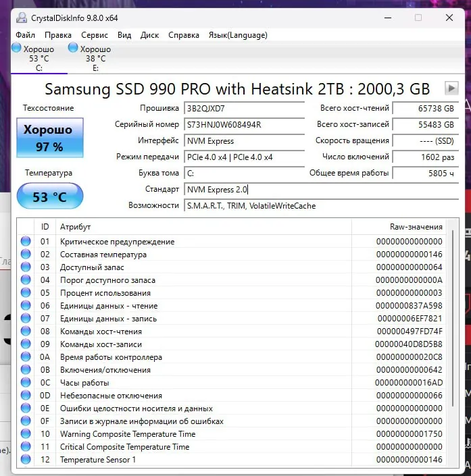Click status icon for Критическое предупреждение row

tap(26, 241)
